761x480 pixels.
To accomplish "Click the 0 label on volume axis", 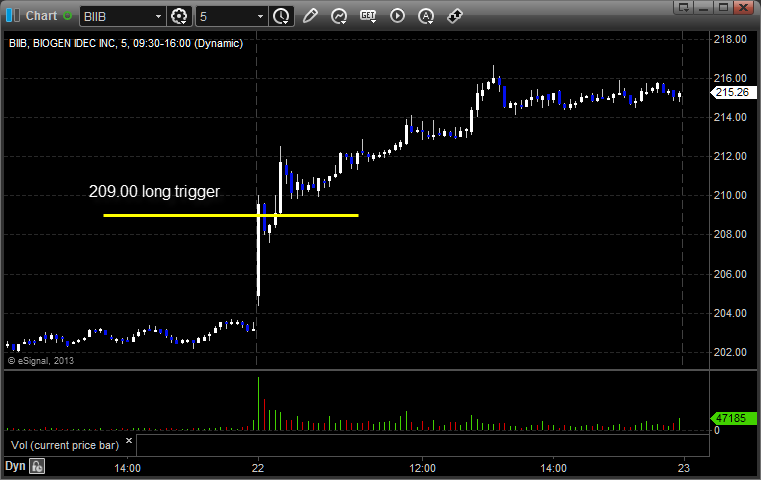I will [x=717, y=430].
